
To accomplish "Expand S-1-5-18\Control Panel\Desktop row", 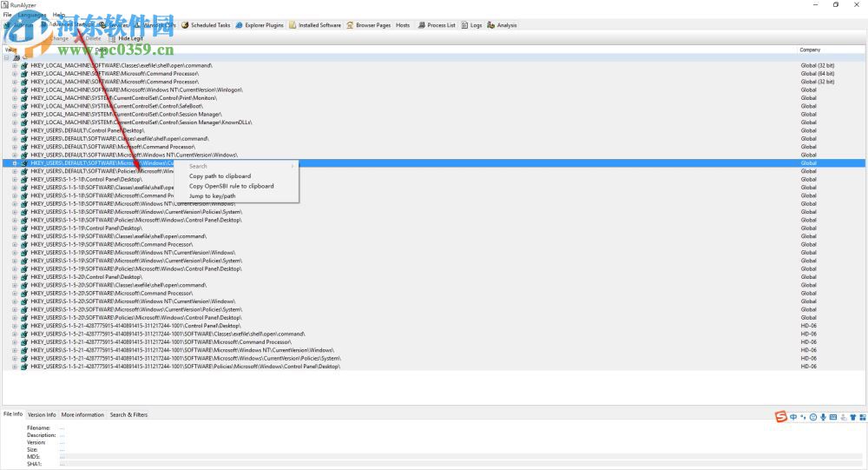I will click(15, 180).
